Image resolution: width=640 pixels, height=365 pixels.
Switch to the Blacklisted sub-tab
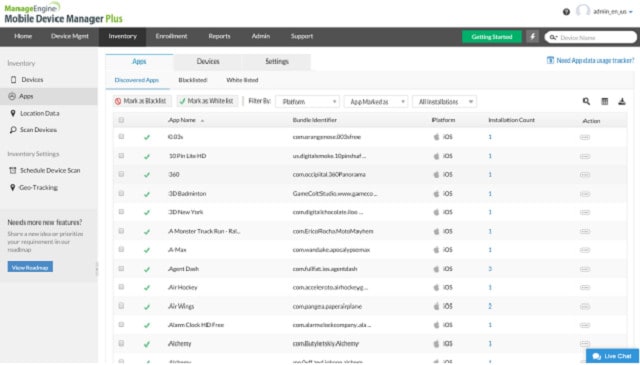[193, 80]
